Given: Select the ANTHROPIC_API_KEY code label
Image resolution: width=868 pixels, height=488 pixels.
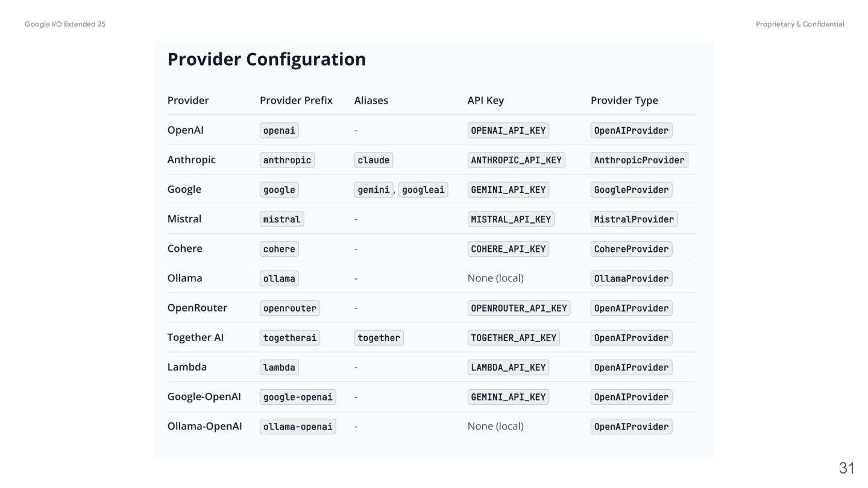Looking at the screenshot, I should pos(516,160).
